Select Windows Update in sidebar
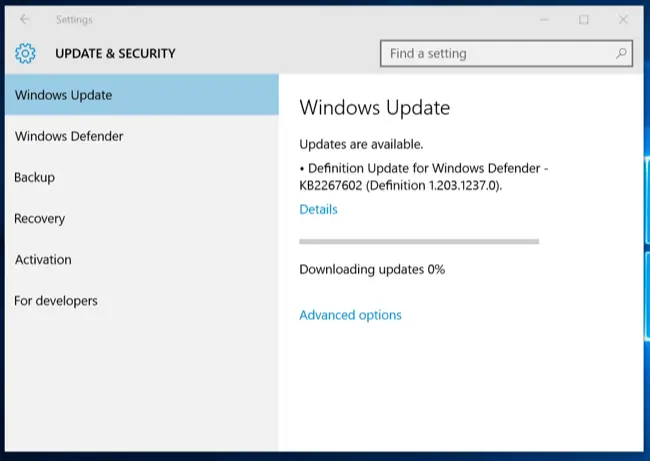Screen dimensions: 650x461 pyautogui.click(x=142, y=95)
